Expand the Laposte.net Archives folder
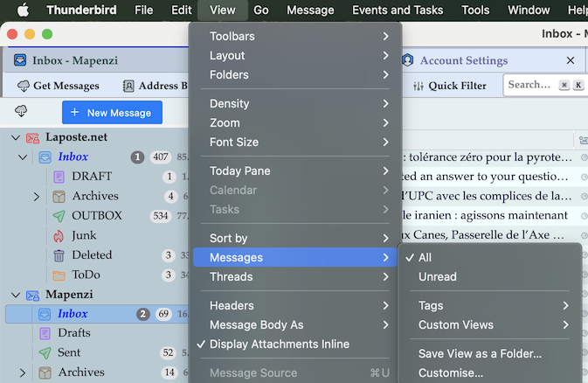Screen dimensions: 588x383 tap(37, 197)
